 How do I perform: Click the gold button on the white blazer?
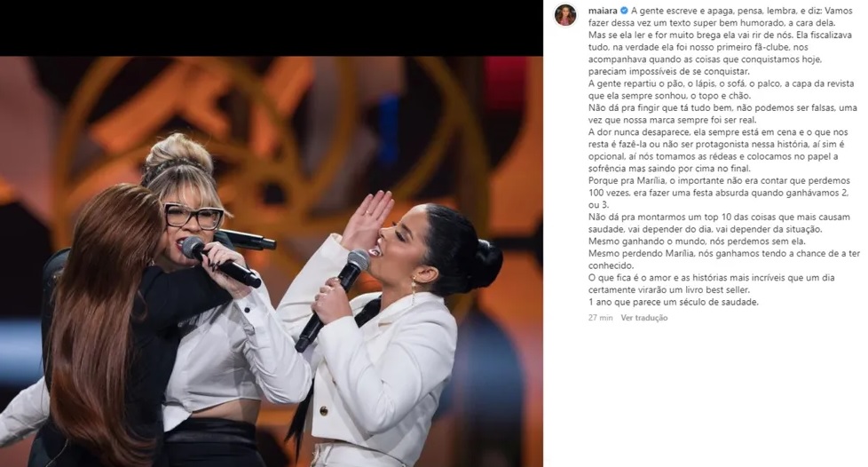pos(324,411)
